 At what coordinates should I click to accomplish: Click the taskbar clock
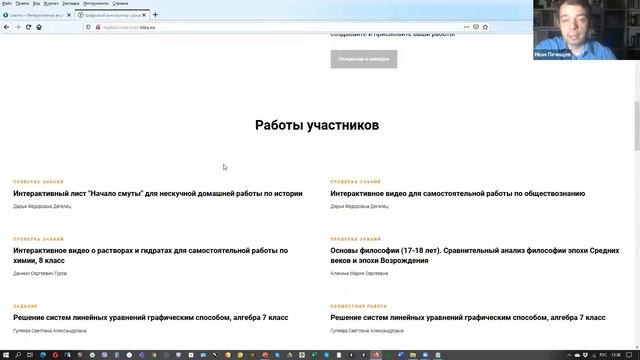tap(616, 355)
